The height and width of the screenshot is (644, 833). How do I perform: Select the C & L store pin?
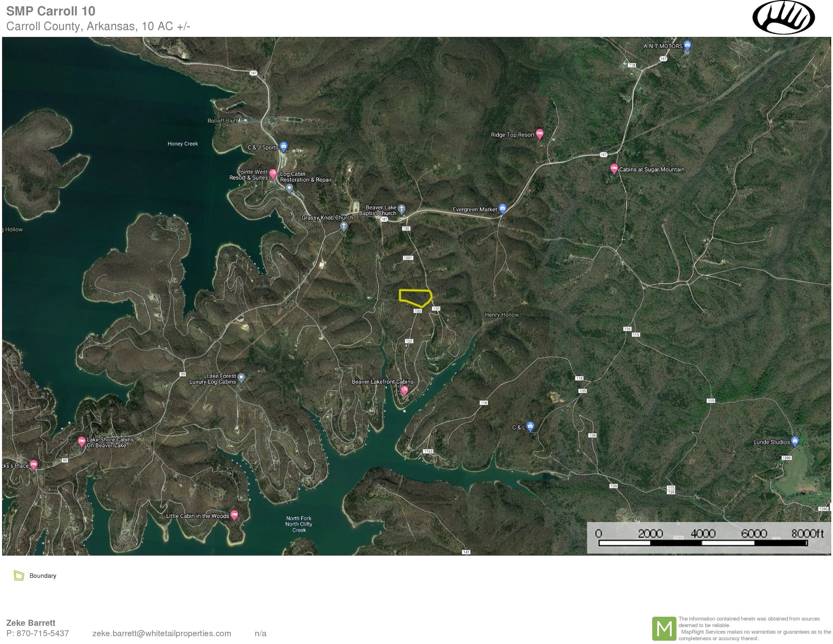click(x=530, y=426)
